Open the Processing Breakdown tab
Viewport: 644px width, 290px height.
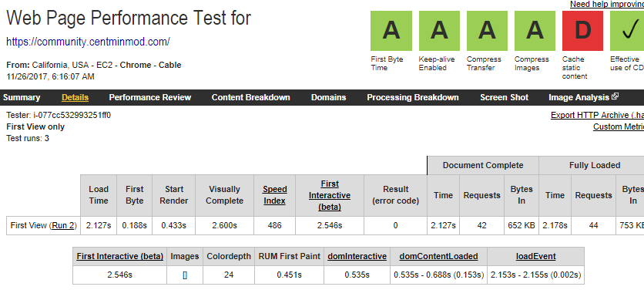point(413,97)
